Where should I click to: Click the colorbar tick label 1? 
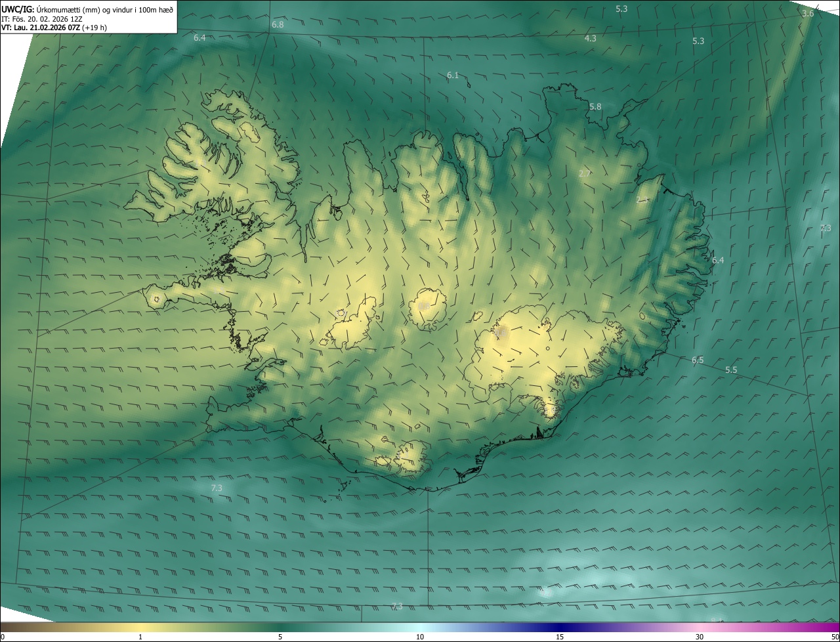click(140, 637)
